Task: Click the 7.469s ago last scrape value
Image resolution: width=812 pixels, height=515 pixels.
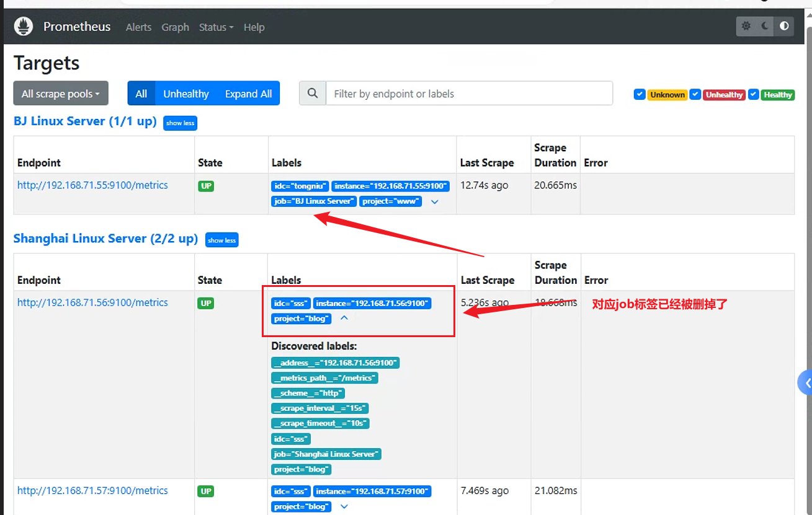Action: (484, 491)
